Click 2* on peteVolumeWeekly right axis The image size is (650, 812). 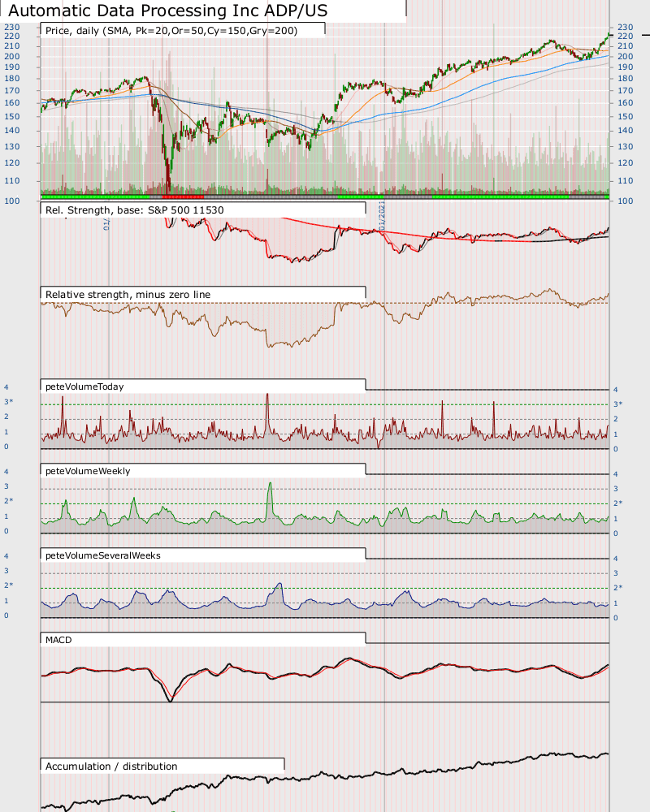pos(618,503)
